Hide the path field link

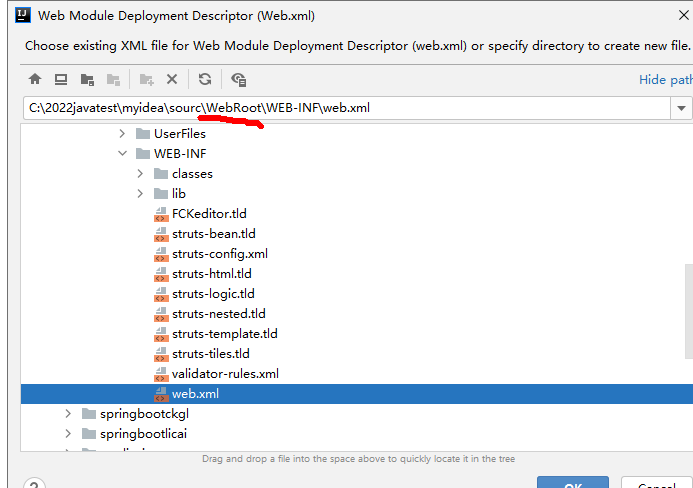pos(666,80)
